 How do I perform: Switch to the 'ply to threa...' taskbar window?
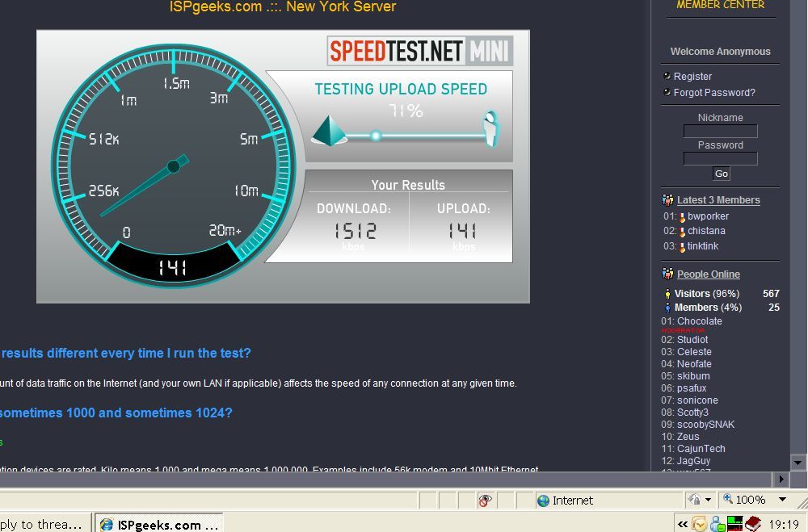[x=44, y=524]
